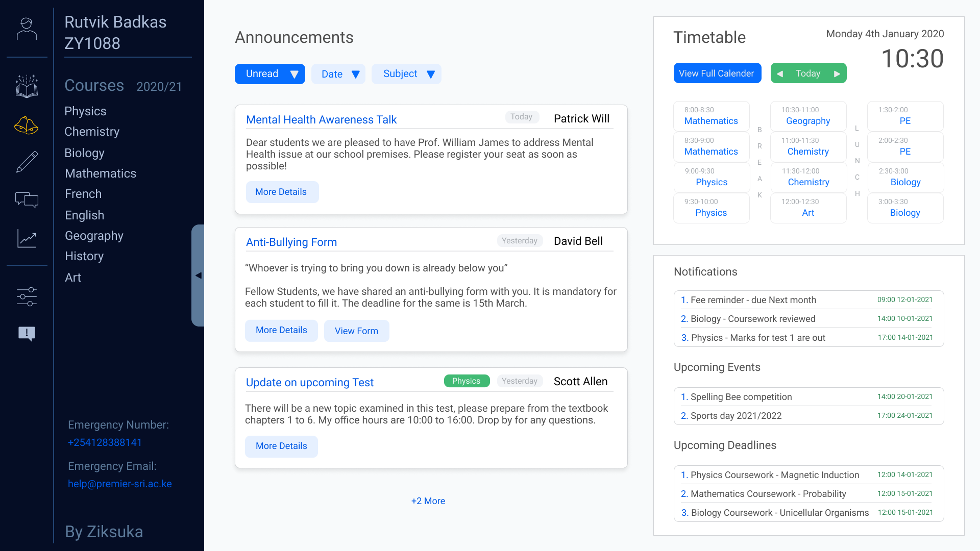Click View Form on Anti-Bullying announcement
Image resolution: width=980 pixels, height=551 pixels.
[356, 331]
